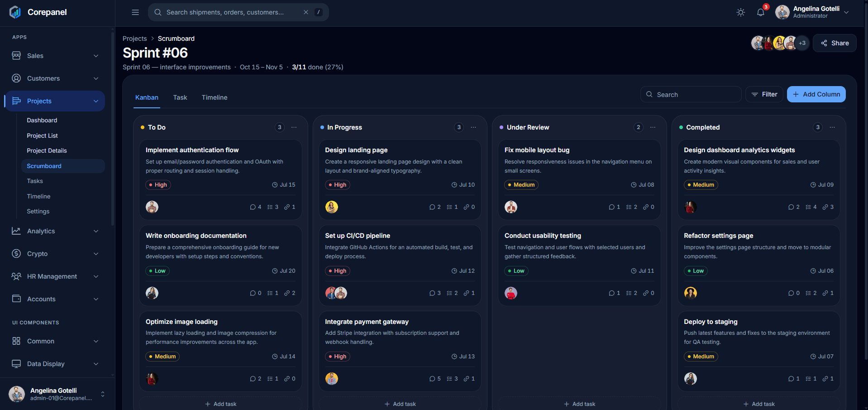Open Project List in sidebar
The image size is (868, 410).
[42, 135]
